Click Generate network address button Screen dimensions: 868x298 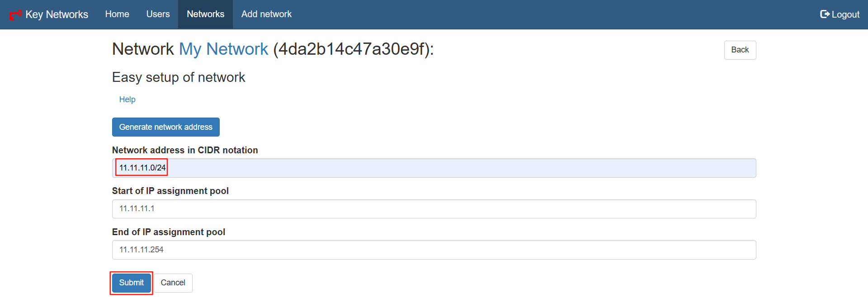click(x=165, y=127)
